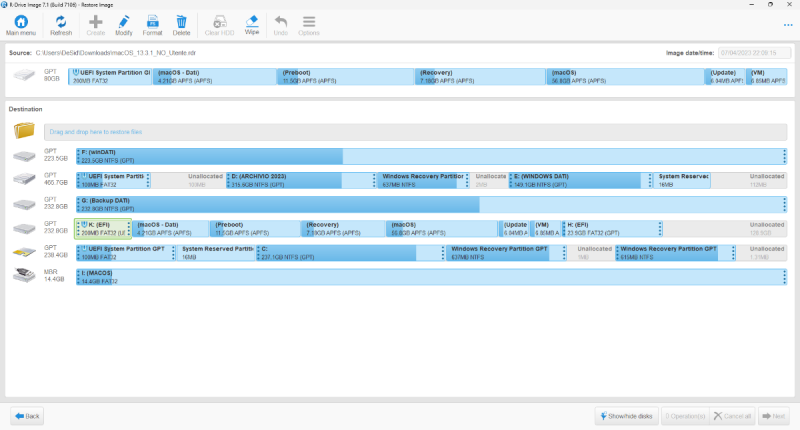Click the Show/hide disks button

[624, 415]
